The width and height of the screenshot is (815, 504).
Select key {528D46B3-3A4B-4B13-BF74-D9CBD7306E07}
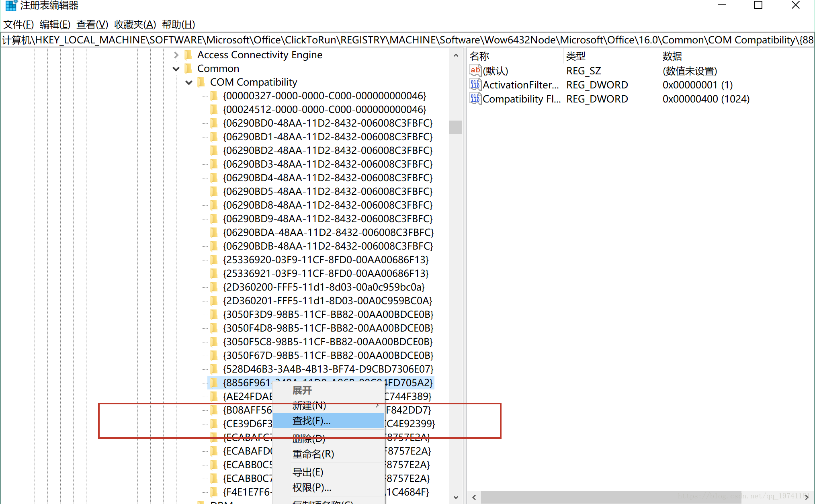(x=328, y=369)
